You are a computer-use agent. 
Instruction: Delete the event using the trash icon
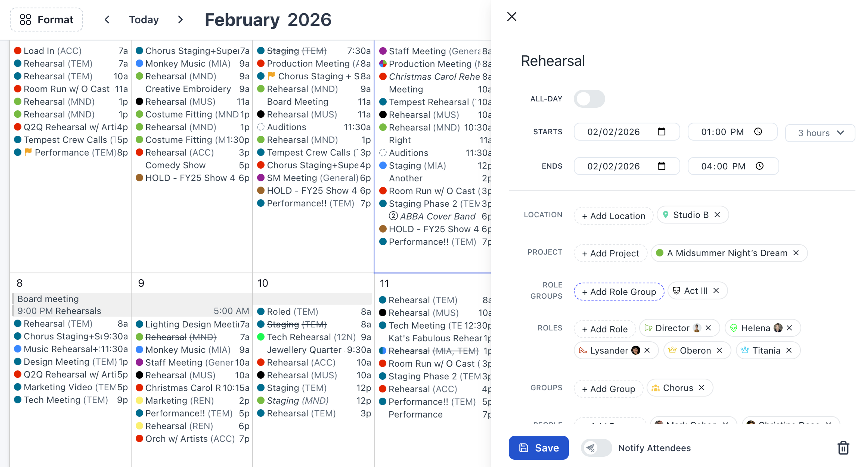844,448
